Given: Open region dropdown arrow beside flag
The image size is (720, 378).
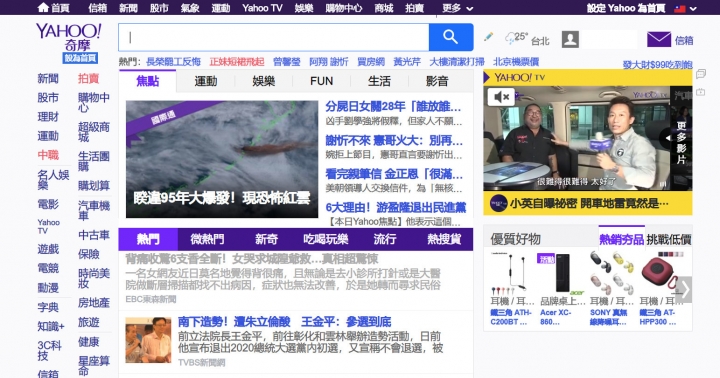Looking at the screenshot, I should [x=693, y=8].
